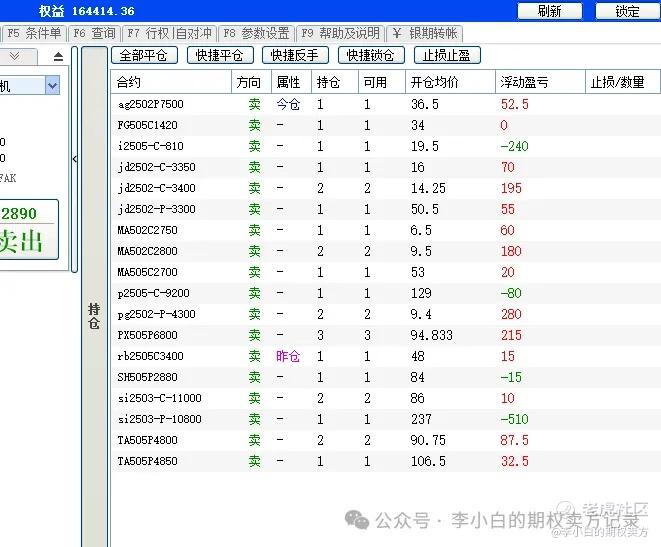Click the 快捷反手 button
This screenshot has width=661, height=547.
click(x=296, y=55)
